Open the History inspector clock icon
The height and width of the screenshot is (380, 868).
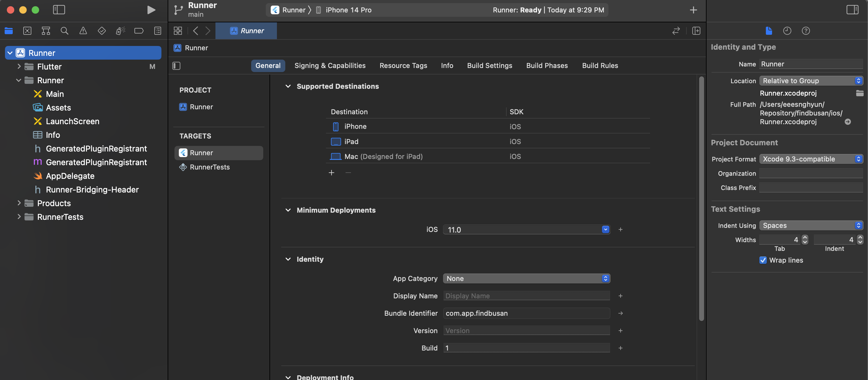point(787,31)
